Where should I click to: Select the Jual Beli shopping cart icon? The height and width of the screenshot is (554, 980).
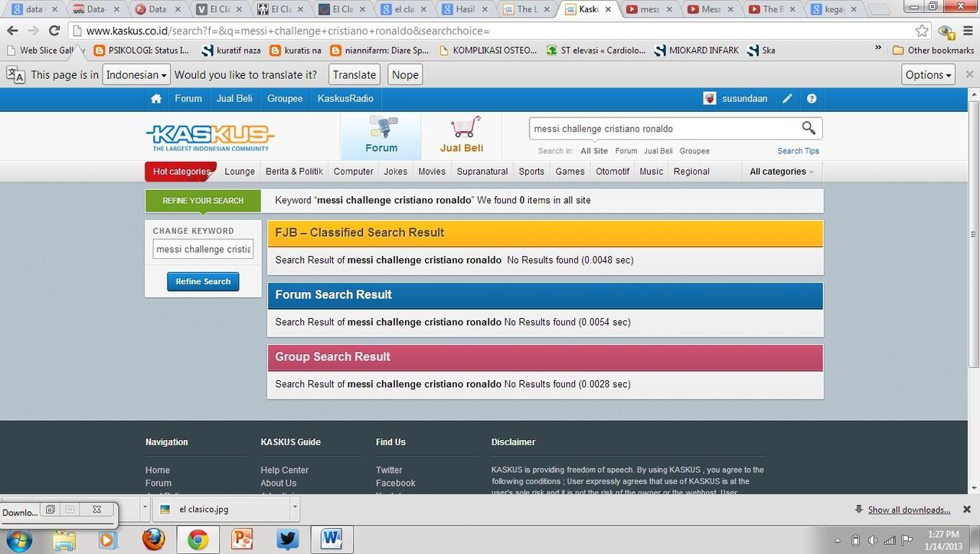coord(462,136)
